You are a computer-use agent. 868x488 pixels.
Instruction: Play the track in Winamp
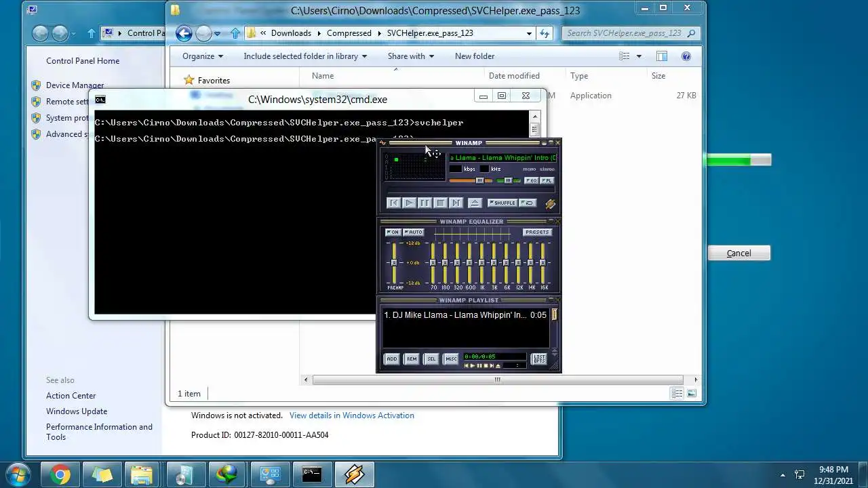tap(409, 203)
